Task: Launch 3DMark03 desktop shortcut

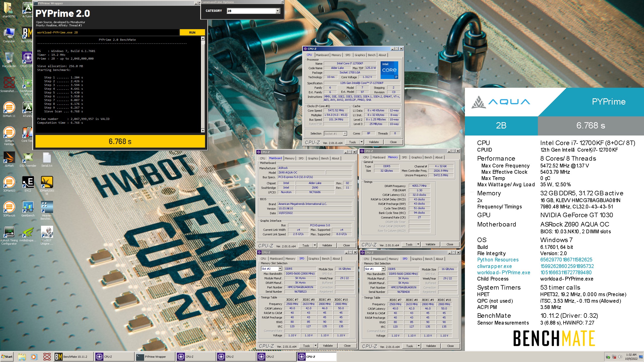Action: pos(9,184)
